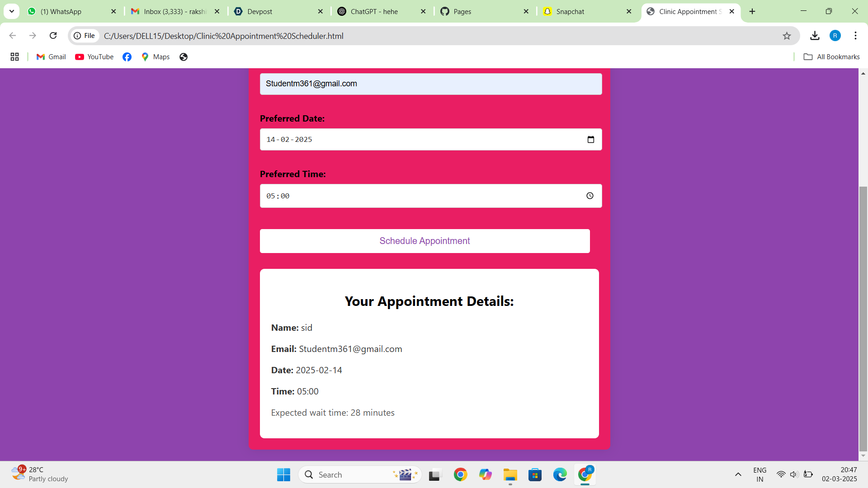Bookmark this page using the star icon
The width and height of the screenshot is (868, 488).
point(787,36)
